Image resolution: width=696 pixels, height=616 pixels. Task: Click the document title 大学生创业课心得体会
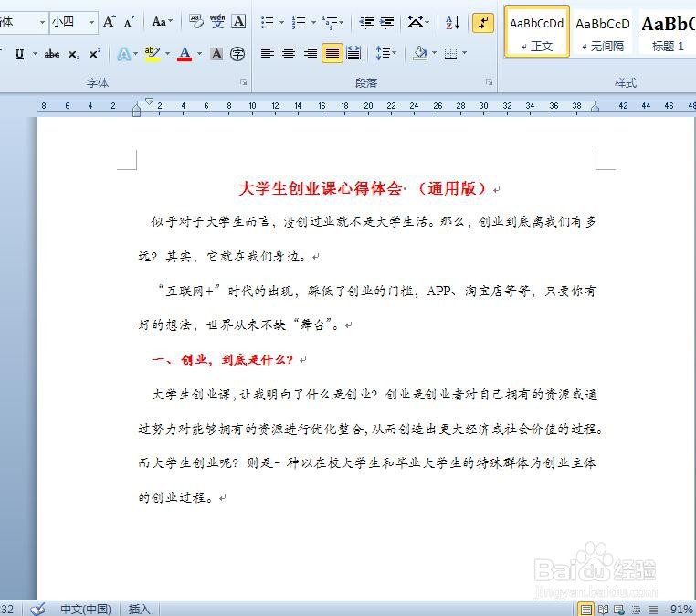pyautogui.click(x=320, y=188)
